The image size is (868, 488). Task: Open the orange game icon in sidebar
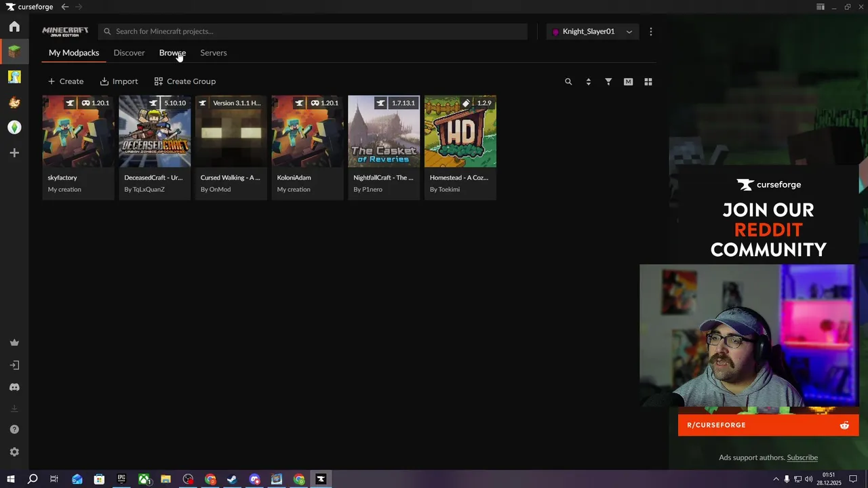click(14, 102)
